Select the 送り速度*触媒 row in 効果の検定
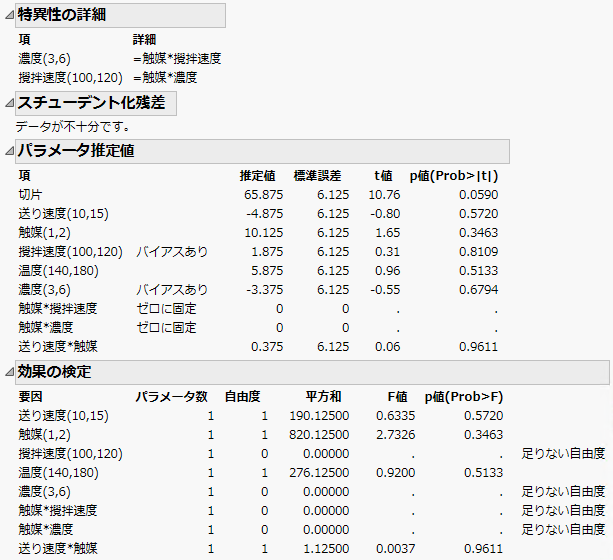The width and height of the screenshot is (613, 560). point(260,548)
